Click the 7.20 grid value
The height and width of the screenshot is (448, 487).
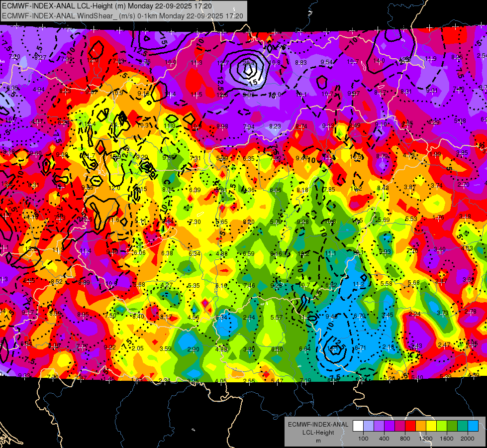[x=14, y=57]
